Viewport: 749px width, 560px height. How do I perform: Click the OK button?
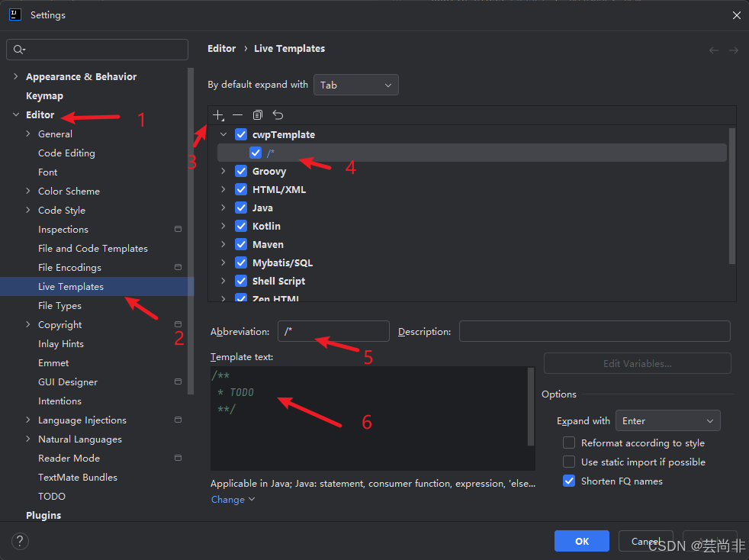coord(582,542)
